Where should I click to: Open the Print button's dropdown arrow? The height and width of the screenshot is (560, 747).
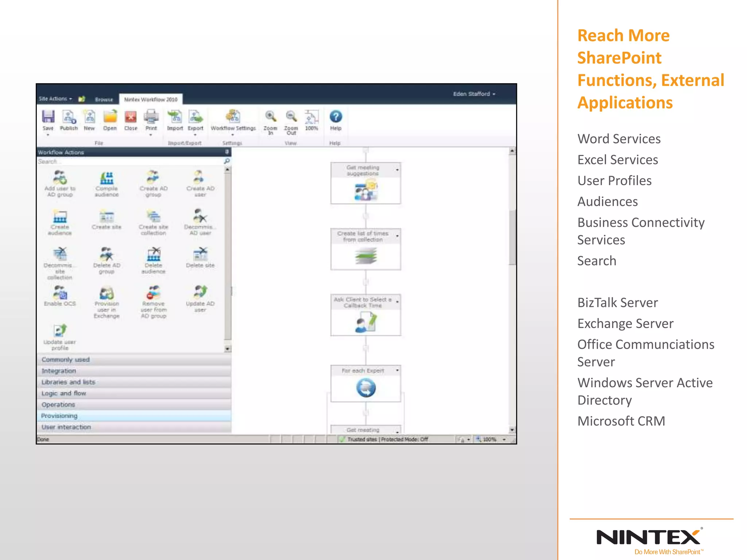(151, 135)
